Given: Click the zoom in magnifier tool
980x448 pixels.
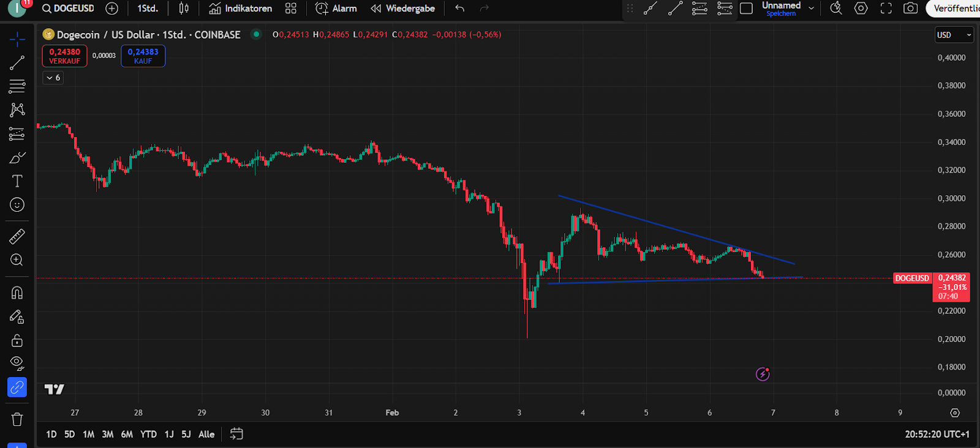Looking at the screenshot, I should (17, 260).
